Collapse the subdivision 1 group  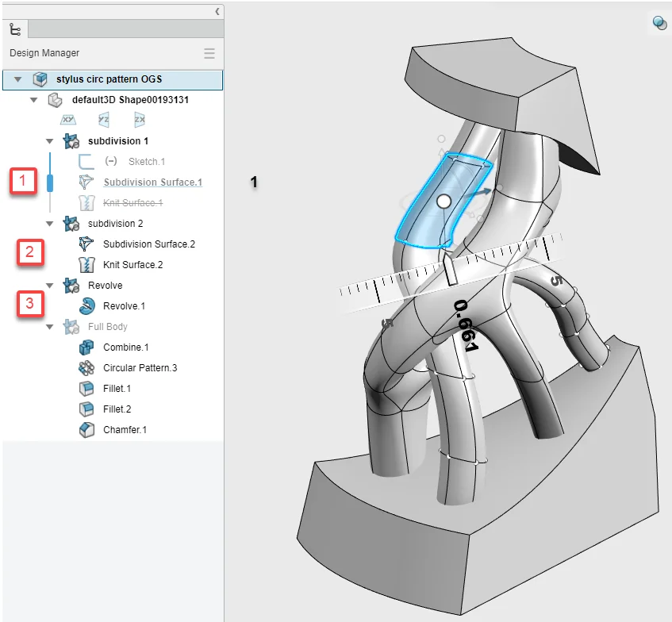pyautogui.click(x=50, y=141)
